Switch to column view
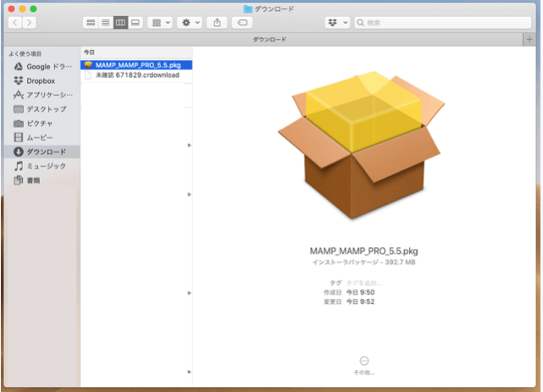The height and width of the screenshot is (392, 543). [120, 23]
